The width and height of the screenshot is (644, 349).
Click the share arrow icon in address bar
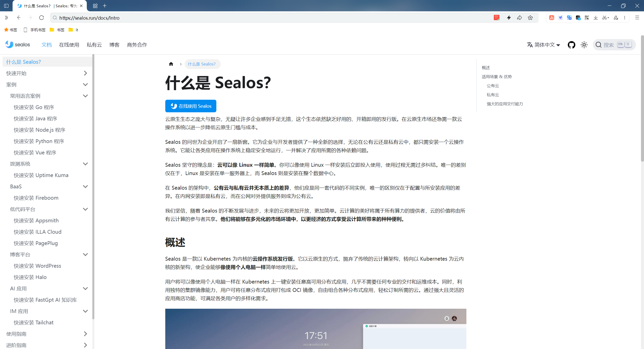click(519, 18)
